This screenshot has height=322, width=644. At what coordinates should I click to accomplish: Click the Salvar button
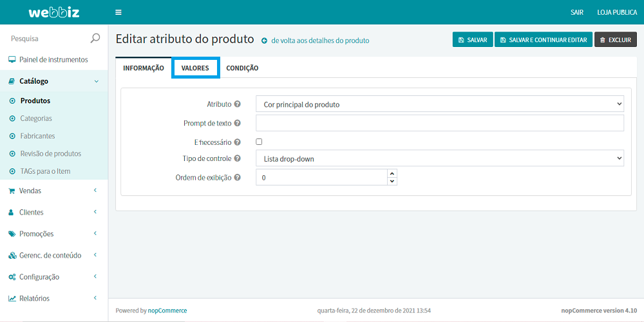click(x=473, y=40)
